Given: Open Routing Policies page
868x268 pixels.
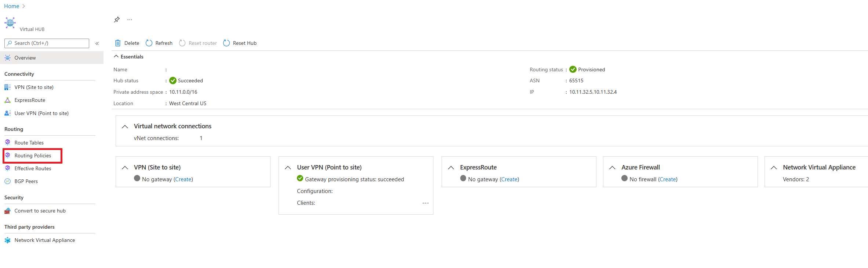Looking at the screenshot, I should (33, 156).
